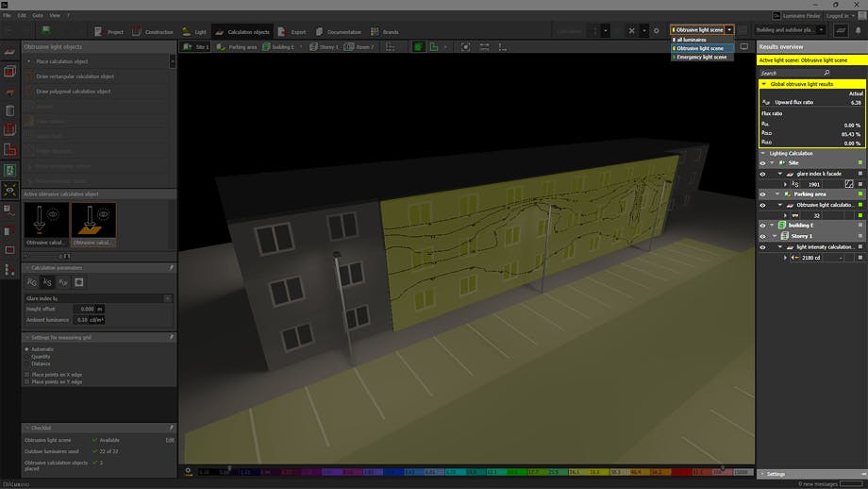
Task: Select second obtrusive calculation object with orange plane
Action: (x=93, y=224)
